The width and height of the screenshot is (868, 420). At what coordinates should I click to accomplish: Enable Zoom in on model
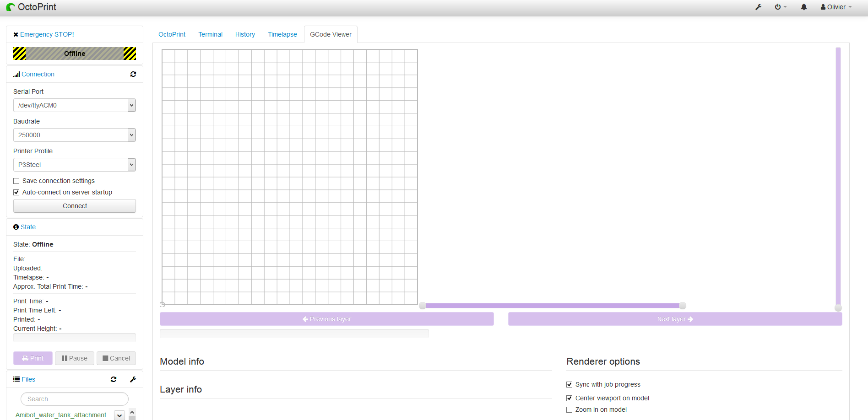click(x=569, y=409)
